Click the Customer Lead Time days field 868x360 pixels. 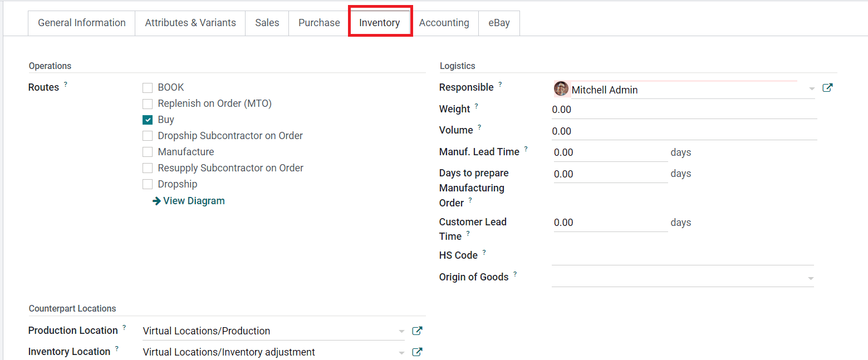(610, 223)
